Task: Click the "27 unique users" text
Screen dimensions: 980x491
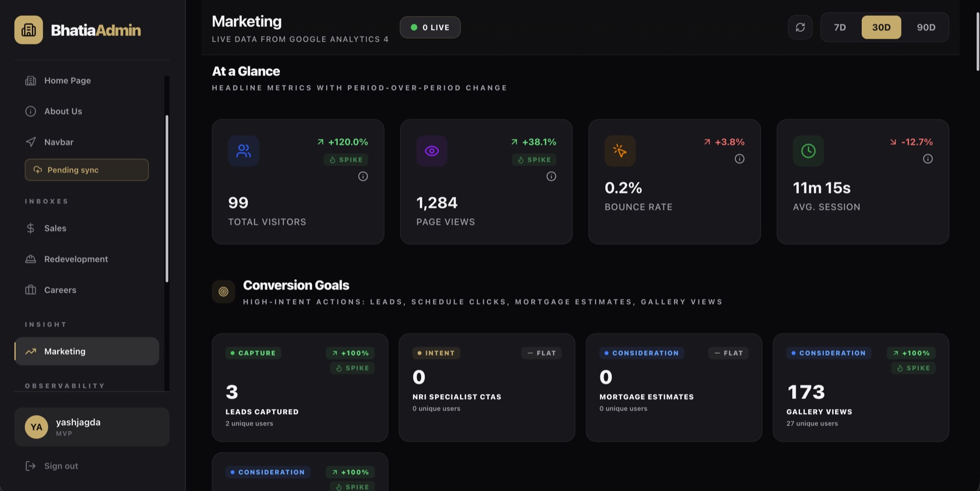Action: tap(812, 424)
